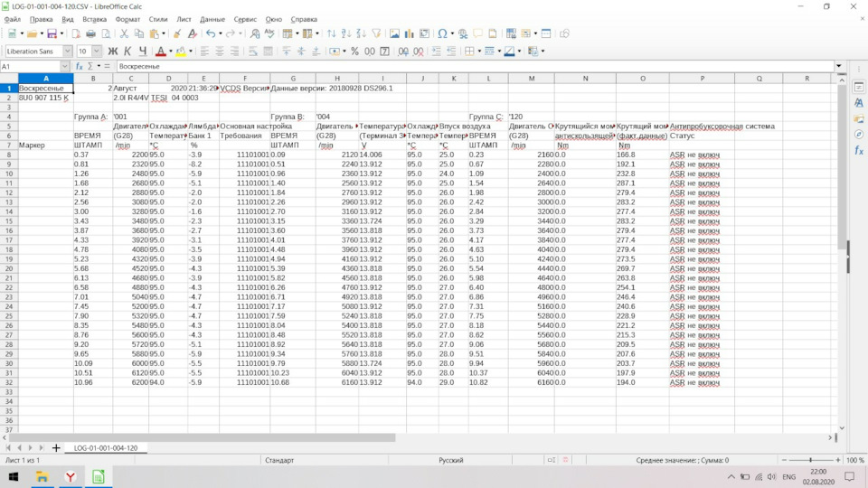Open the Формат menu
This screenshot has height=488, width=868.
(127, 19)
